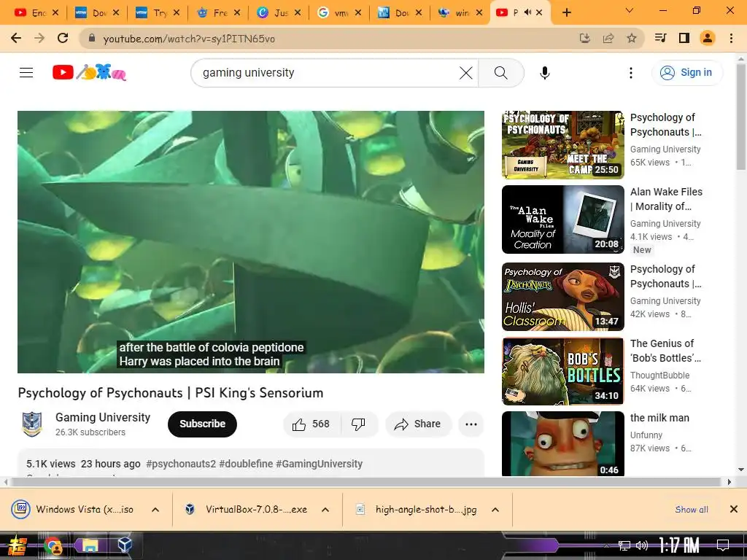Open VirtualBox from the taskbar
The height and width of the screenshot is (560, 747).
tap(124, 545)
